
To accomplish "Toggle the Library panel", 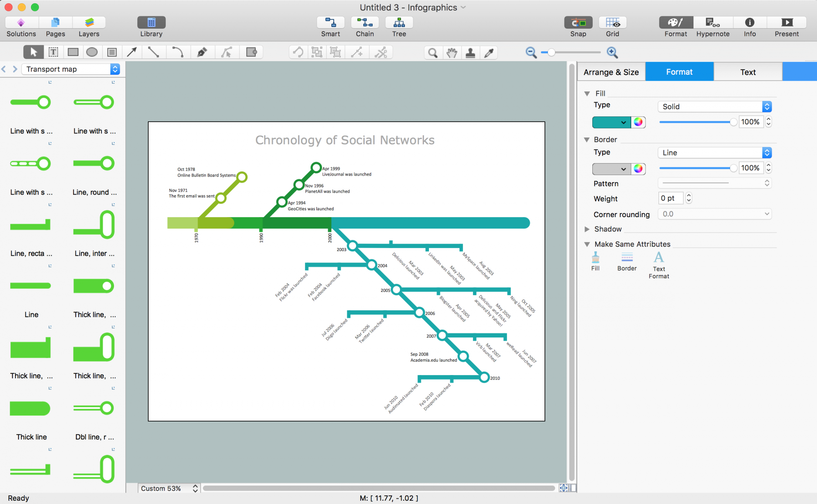I will point(151,27).
